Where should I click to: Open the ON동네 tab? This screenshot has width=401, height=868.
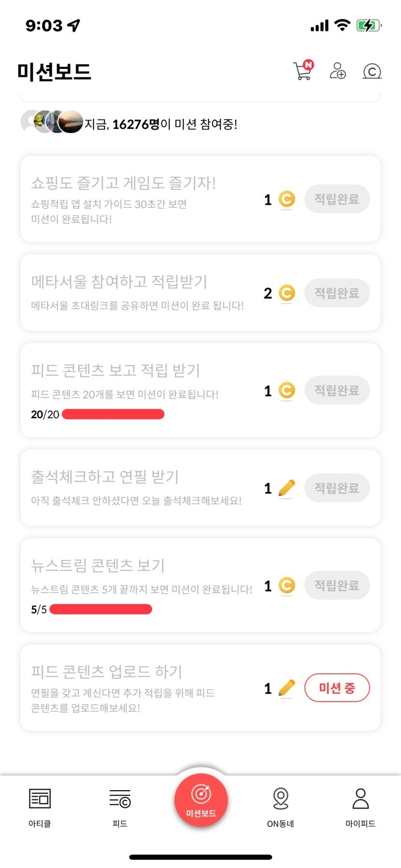[281, 807]
